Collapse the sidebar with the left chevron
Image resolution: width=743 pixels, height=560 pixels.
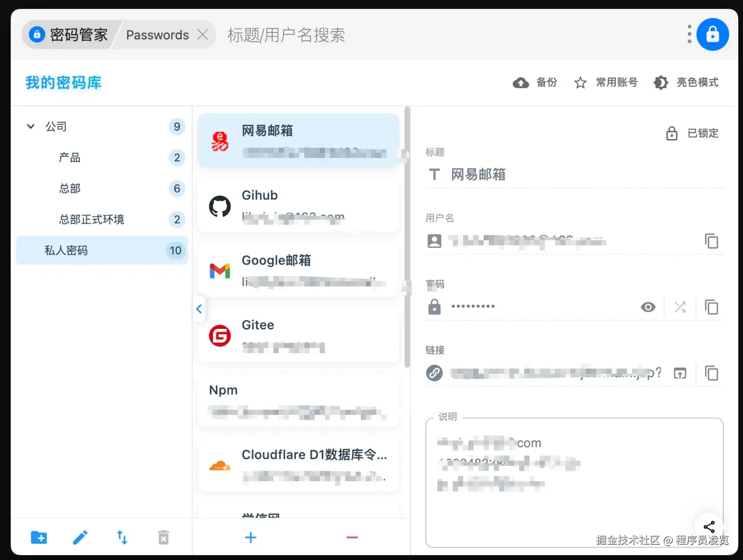[x=199, y=309]
